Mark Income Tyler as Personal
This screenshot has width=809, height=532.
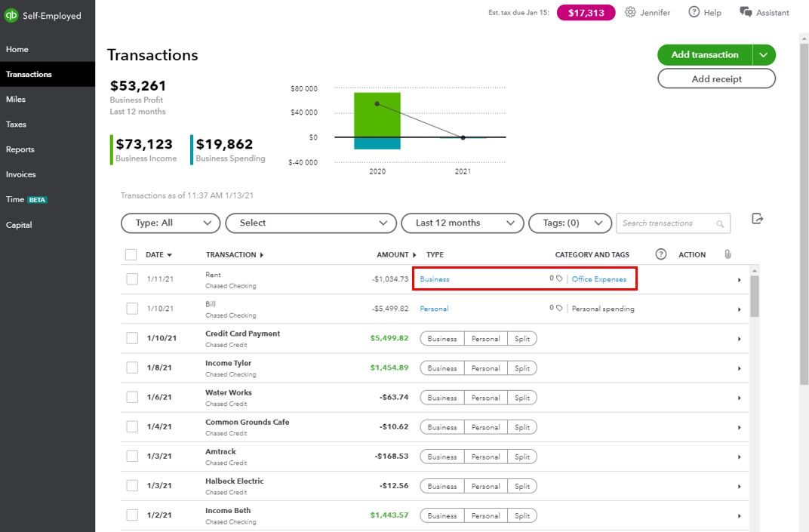pos(485,368)
